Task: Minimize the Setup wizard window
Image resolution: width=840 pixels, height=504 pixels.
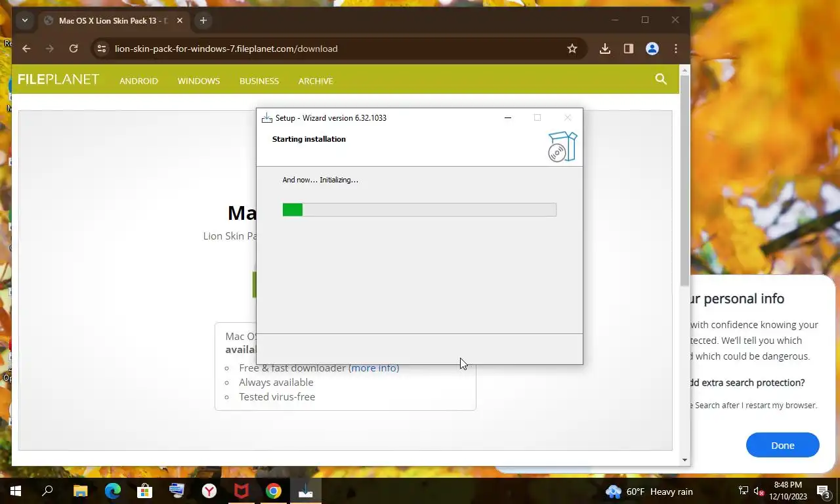Action: [507, 118]
